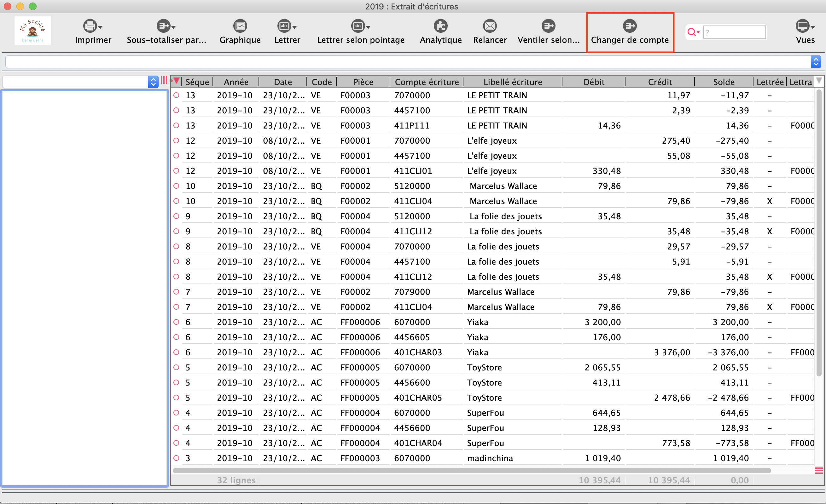Toggle marker on 411CLI01 L'elfe joyeux row
This screenshot has height=504, width=826.
tap(176, 171)
